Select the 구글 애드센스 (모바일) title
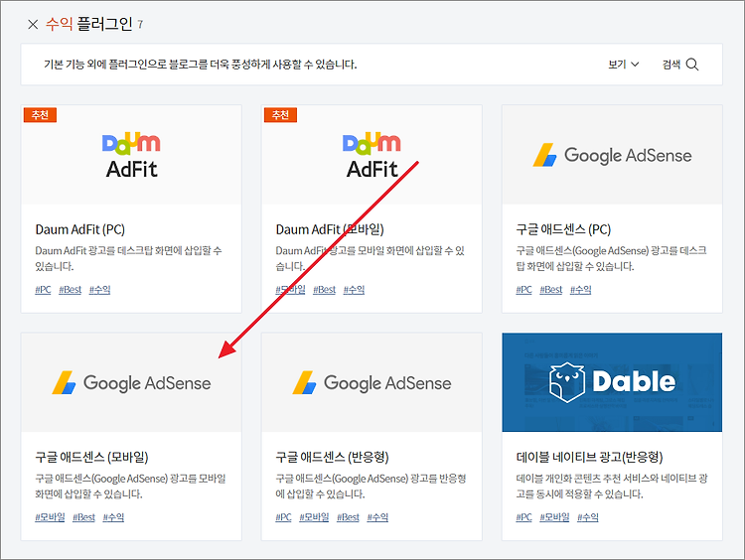Viewport: 745px width, 560px height. click(x=91, y=458)
